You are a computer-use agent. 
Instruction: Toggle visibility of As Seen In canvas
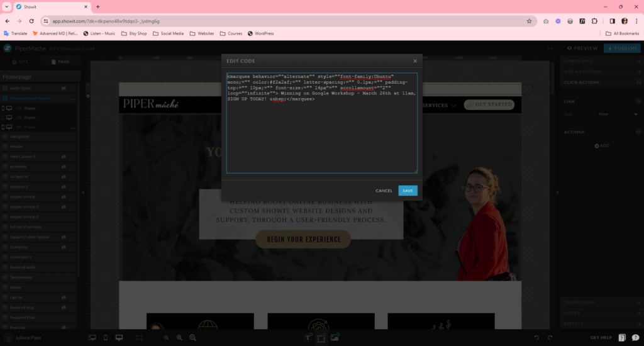tap(64, 177)
